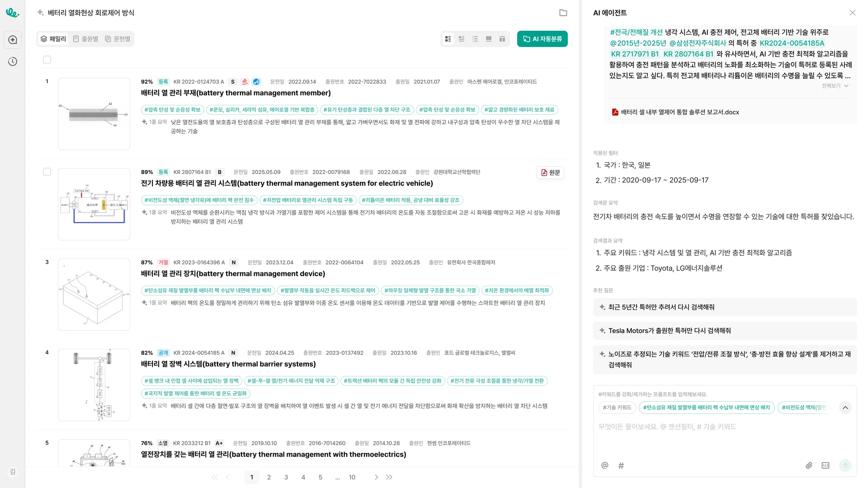Click the # keyword icon in chat input

coord(621,465)
